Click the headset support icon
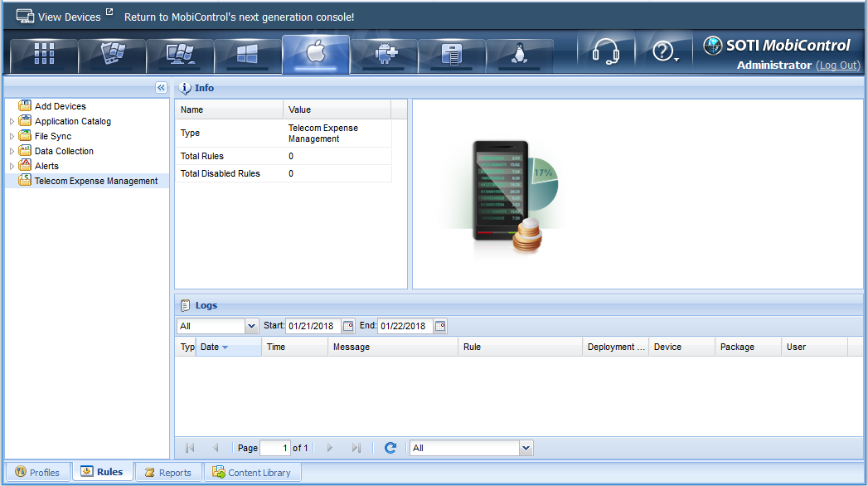The height and width of the screenshot is (486, 868). (x=605, y=53)
